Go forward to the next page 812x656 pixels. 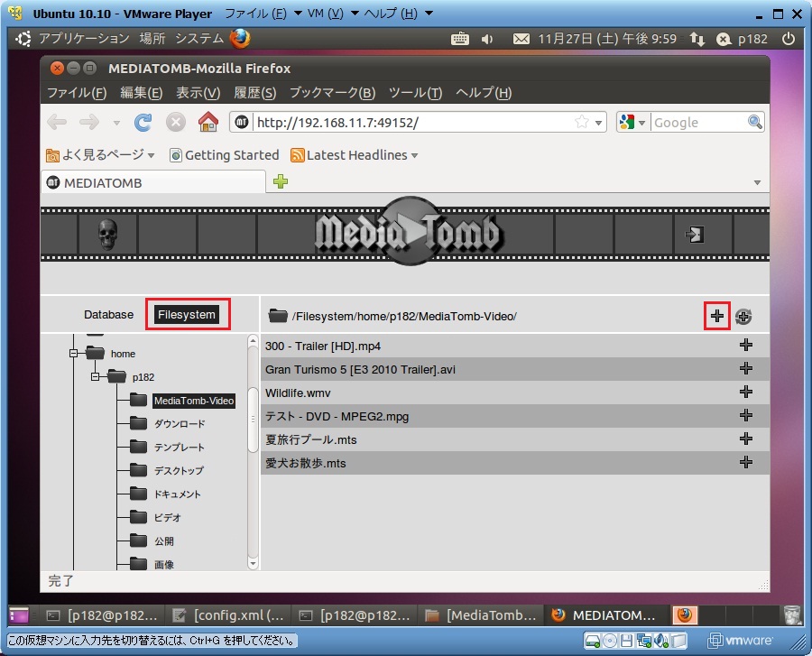pos(89,123)
